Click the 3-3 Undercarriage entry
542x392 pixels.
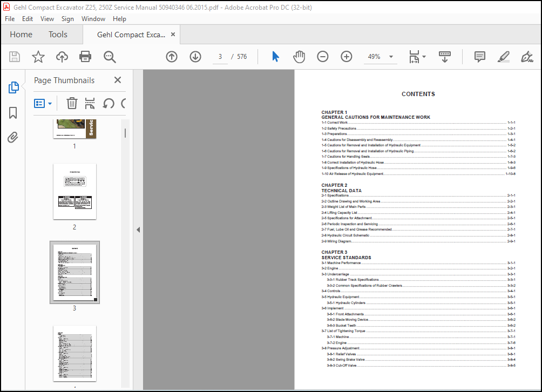(418, 274)
